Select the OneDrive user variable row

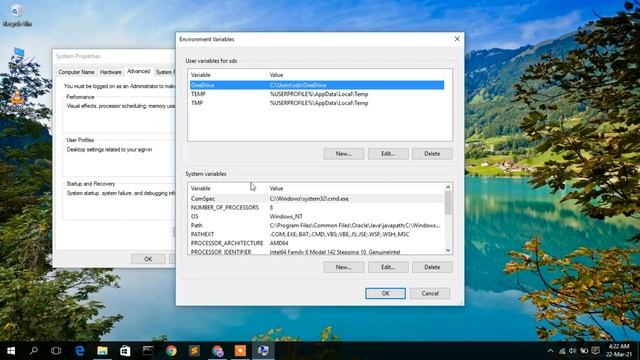point(317,85)
